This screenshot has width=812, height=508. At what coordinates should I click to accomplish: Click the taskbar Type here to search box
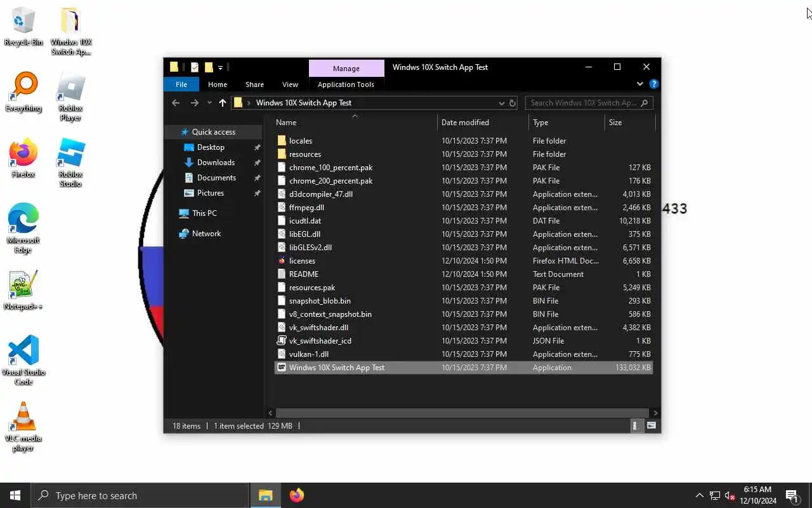click(x=140, y=495)
